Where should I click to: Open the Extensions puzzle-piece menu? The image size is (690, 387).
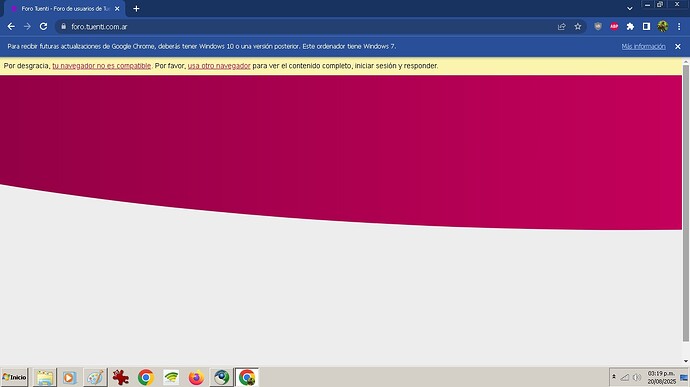pos(630,26)
